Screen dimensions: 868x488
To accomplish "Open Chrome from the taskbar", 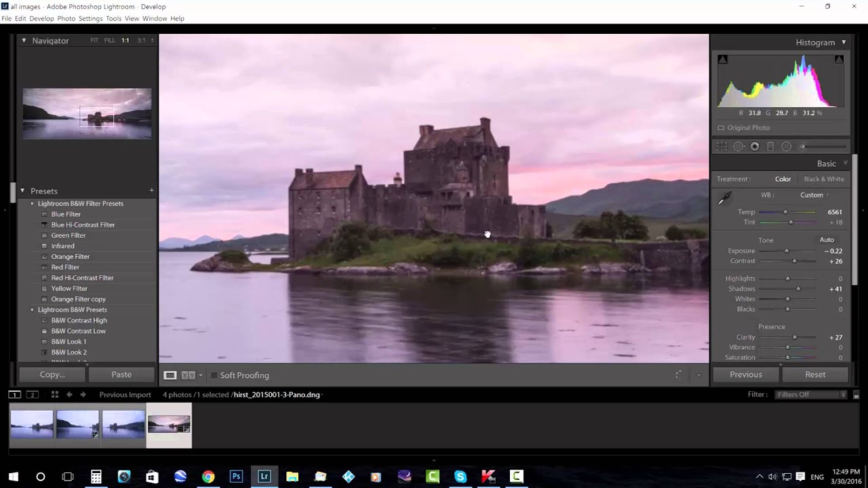I will [208, 476].
